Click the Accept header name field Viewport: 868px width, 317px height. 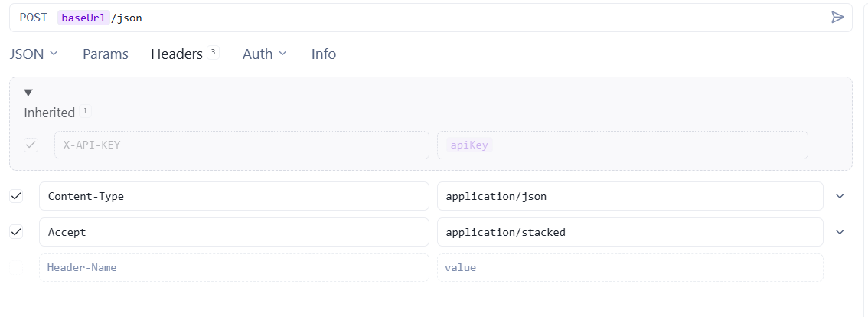coord(233,232)
